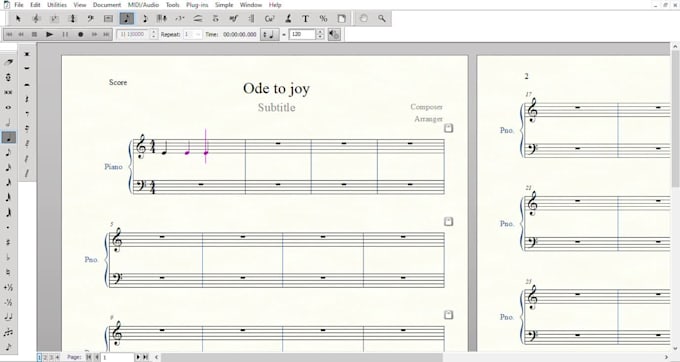The height and width of the screenshot is (362, 680).
Task: Open the Simple menu
Action: coord(224,5)
